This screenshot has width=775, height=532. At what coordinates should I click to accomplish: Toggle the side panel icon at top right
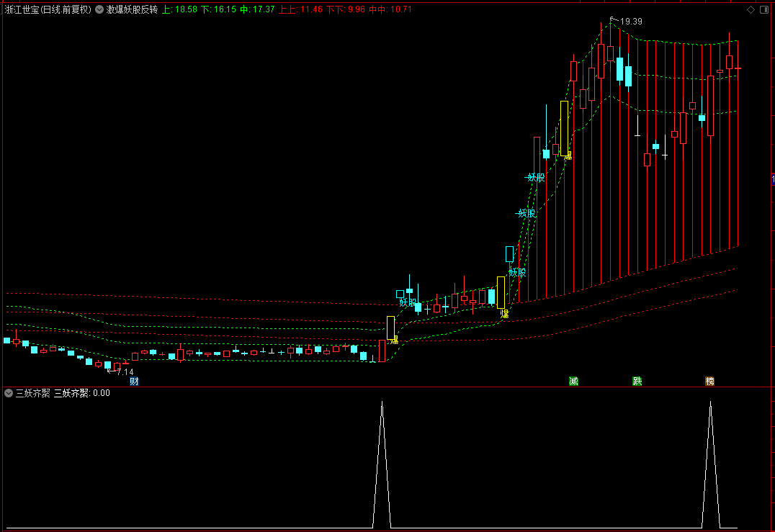coord(764,10)
